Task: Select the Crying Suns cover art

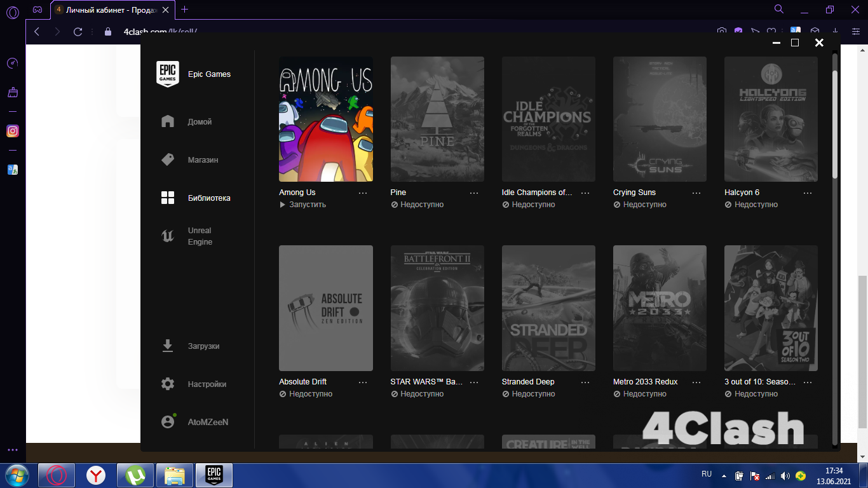Action: point(660,119)
